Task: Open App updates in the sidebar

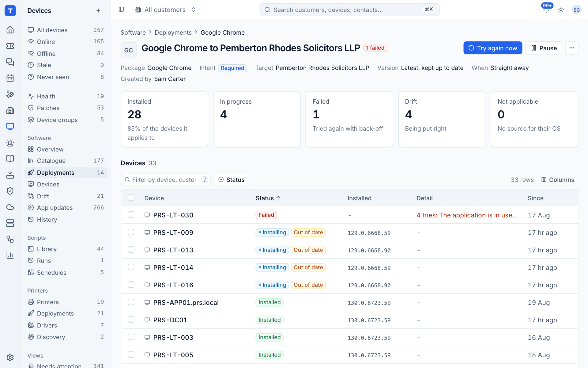Action: 66,208
